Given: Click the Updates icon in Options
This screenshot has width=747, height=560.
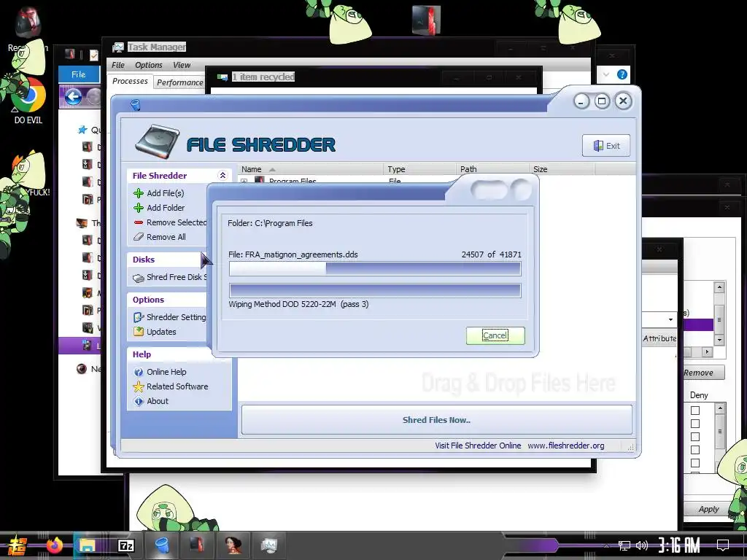Looking at the screenshot, I should 139,332.
